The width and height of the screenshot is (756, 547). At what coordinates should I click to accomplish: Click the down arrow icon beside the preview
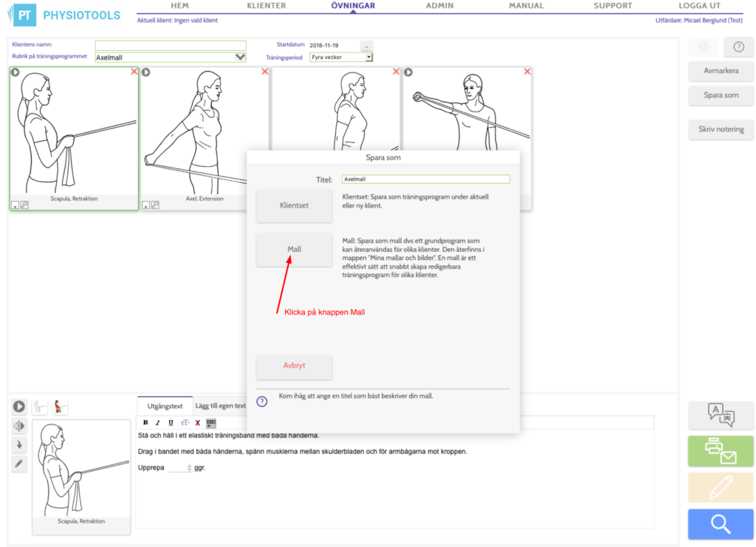[18, 445]
